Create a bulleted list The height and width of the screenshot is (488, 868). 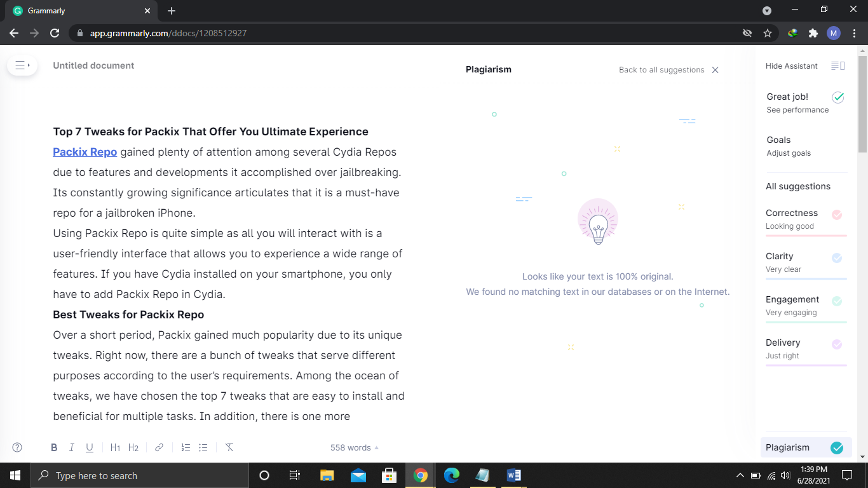(203, 447)
